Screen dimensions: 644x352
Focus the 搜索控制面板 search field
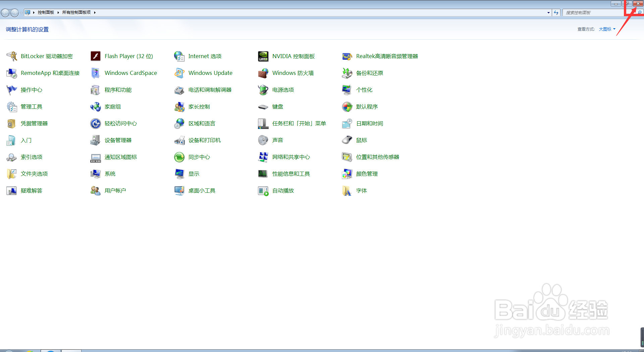(x=599, y=12)
